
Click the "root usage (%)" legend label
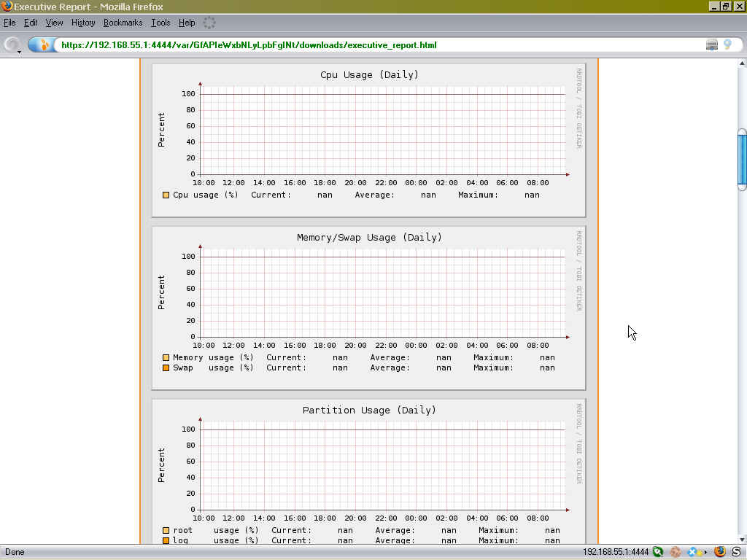pyautogui.click(x=216, y=531)
